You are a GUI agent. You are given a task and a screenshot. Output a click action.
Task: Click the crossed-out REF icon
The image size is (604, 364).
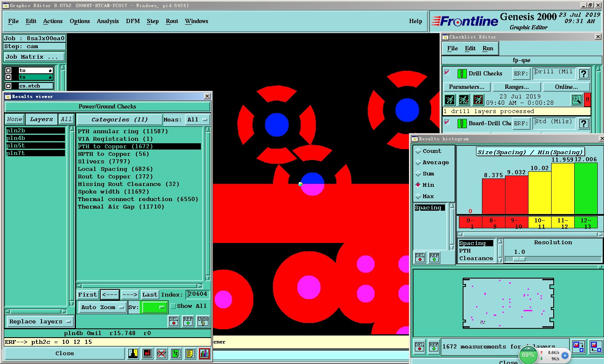[x=161, y=354]
